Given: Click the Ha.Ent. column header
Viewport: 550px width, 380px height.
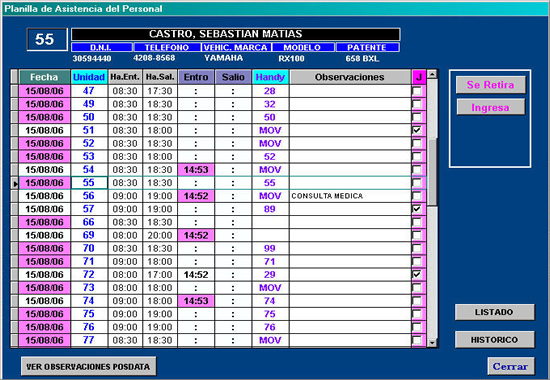Looking at the screenshot, I should 125,77.
